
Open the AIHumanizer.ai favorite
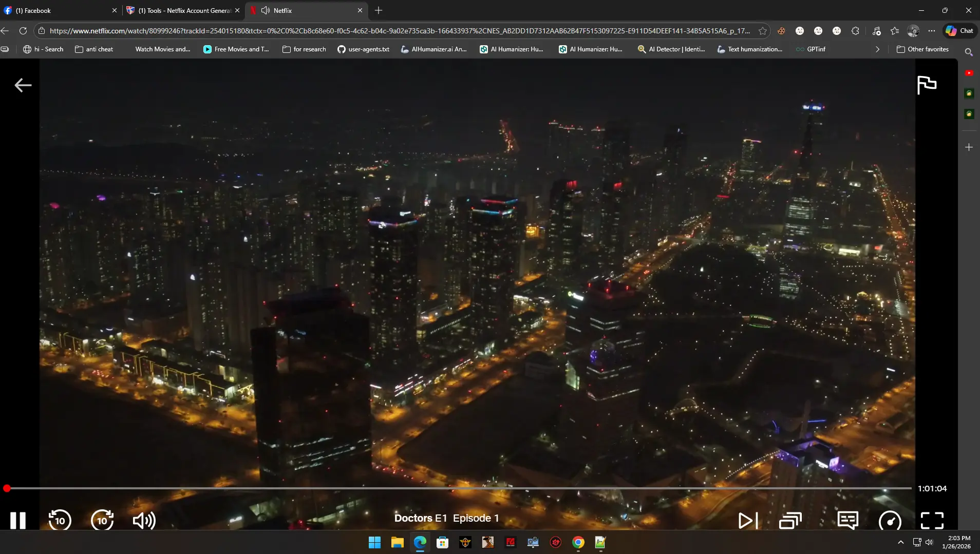[x=434, y=49]
